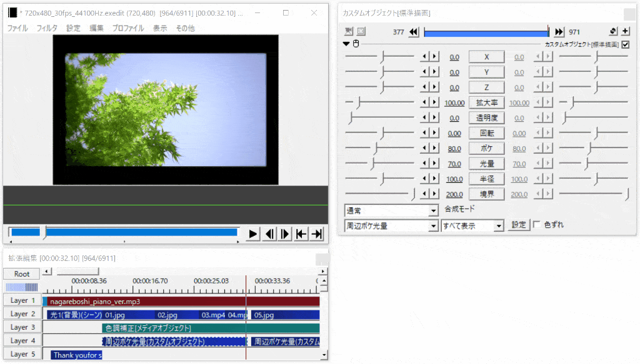Enable the 色ずれ checkbox
Viewport: 640px width, 364px height.
537,225
